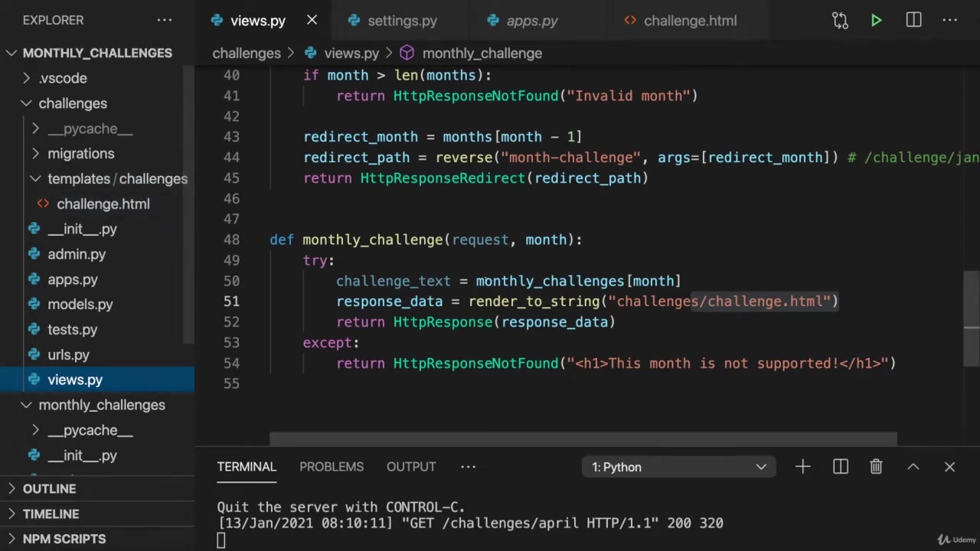Add a new terminal with plus icon
Screen dimensions: 980x551
802,467
